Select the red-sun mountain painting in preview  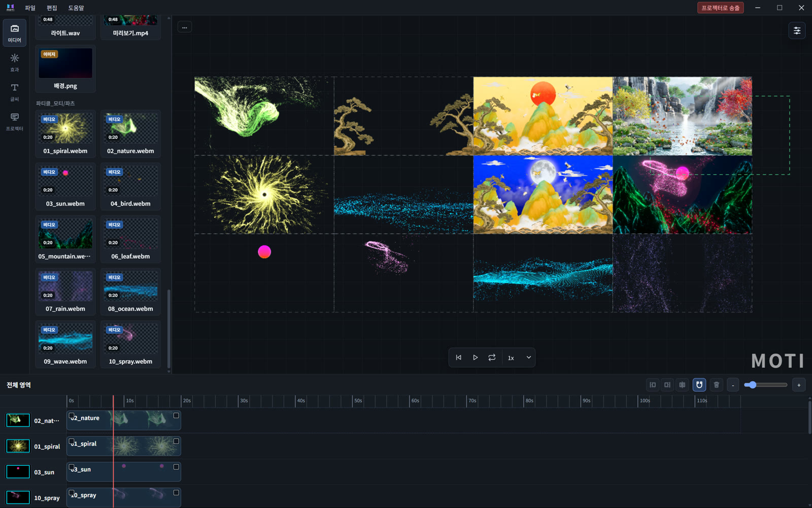coord(543,116)
